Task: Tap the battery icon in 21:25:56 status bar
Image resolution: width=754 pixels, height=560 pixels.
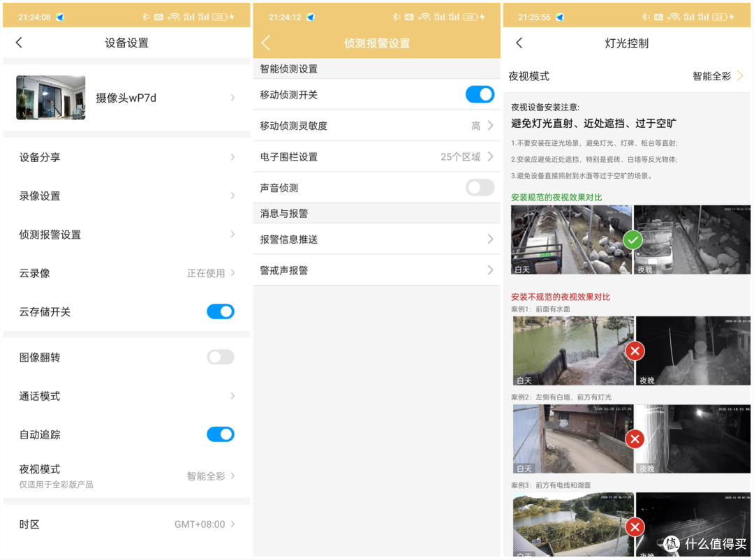Action: coord(719,17)
